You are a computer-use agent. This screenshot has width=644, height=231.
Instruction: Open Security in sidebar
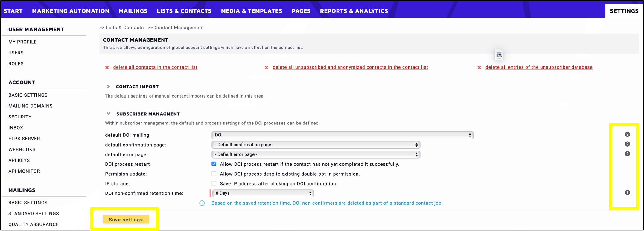(20, 117)
